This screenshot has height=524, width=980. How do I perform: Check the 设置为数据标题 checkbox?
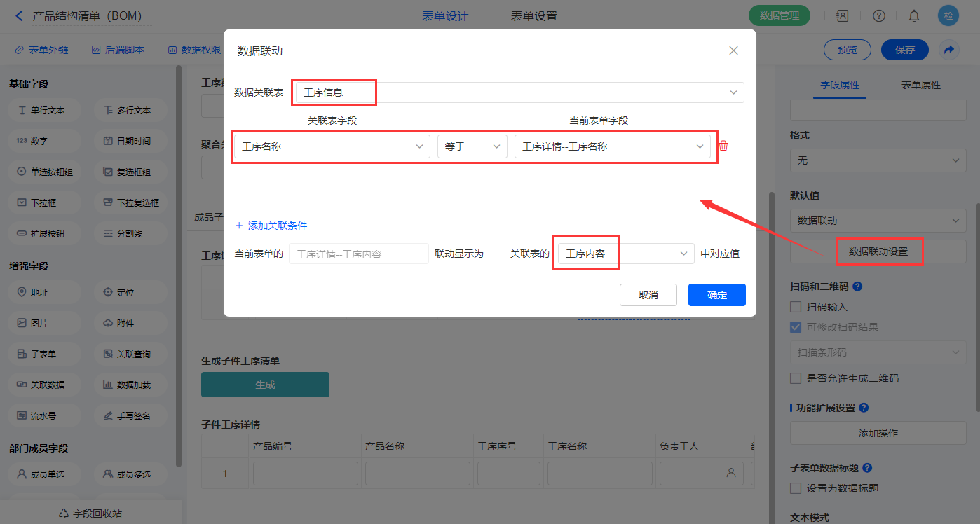click(796, 488)
